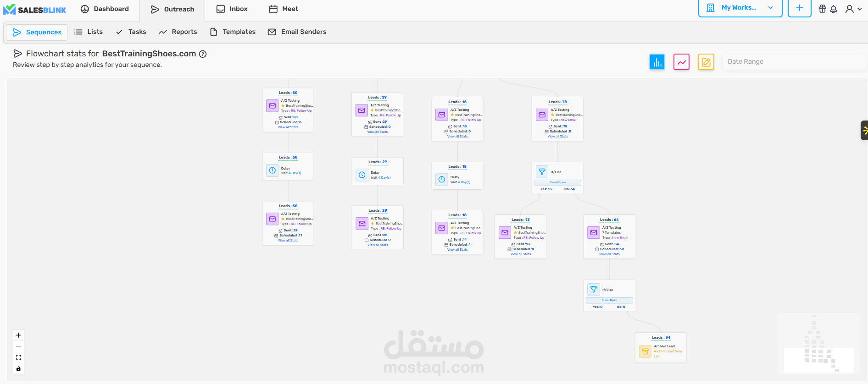Zoom out of the flowchart canvas

point(18,346)
